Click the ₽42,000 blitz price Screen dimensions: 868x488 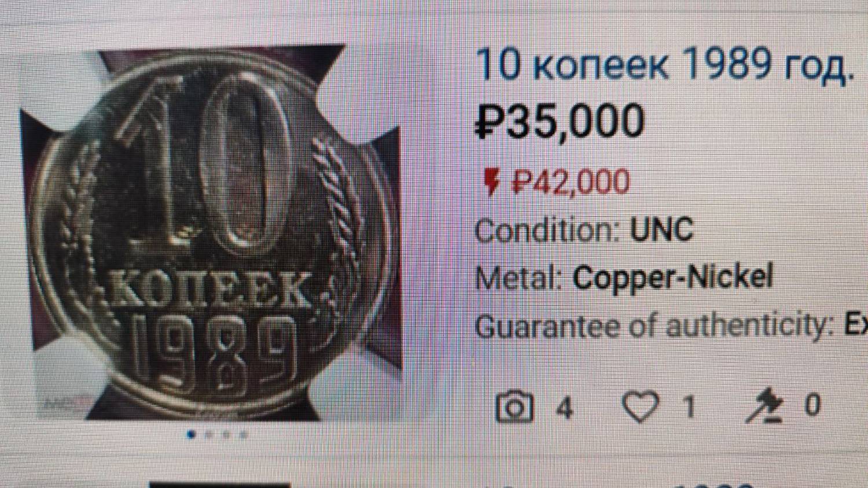(571, 182)
